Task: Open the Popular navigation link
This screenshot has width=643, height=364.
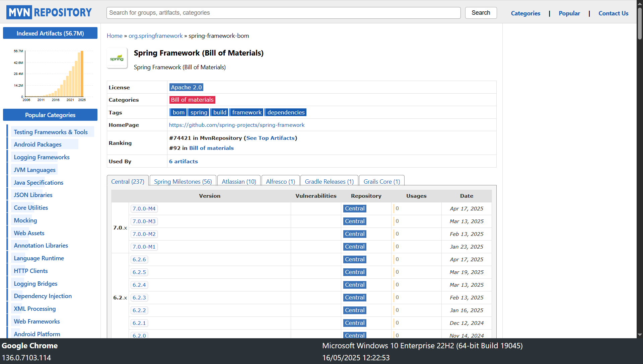Action: pos(569,13)
